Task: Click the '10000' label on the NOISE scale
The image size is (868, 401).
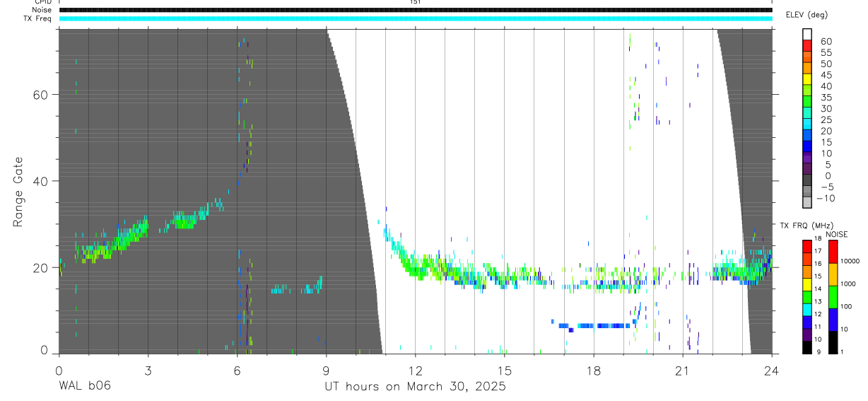Action: [x=850, y=262]
